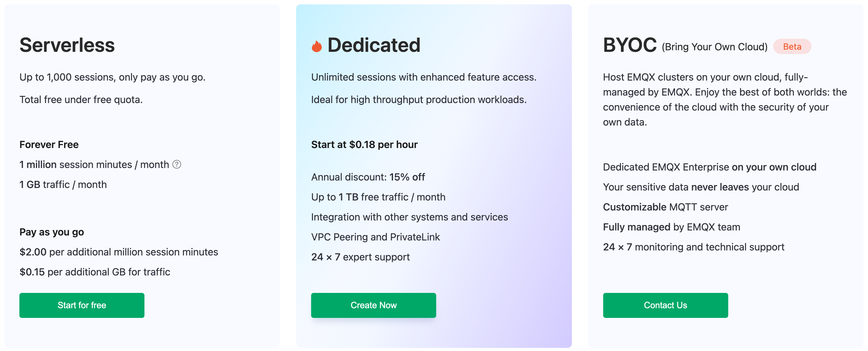Click 'VPC Peering and PrivateLink' feature line
This screenshot has width=868, height=351.
click(375, 237)
